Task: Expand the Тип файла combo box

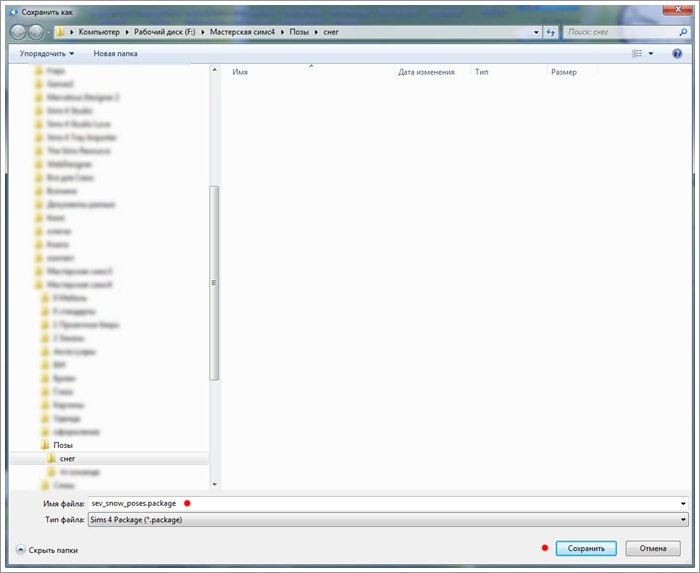Action: point(683,520)
